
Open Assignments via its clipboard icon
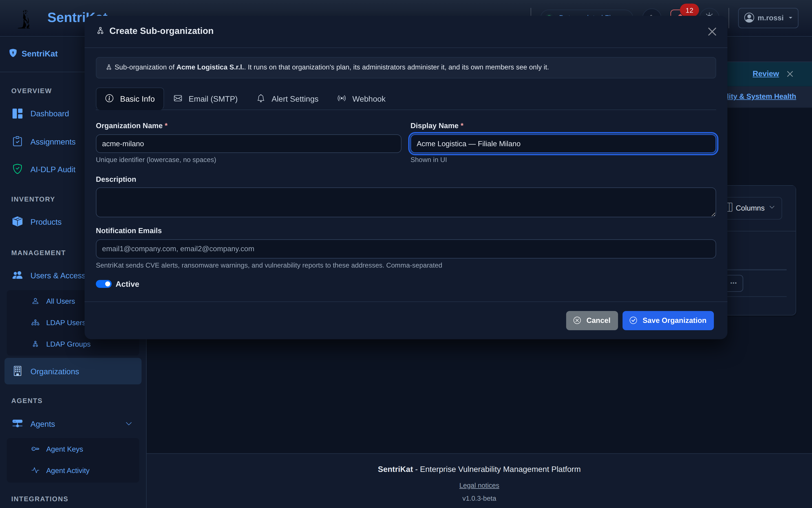(17, 141)
